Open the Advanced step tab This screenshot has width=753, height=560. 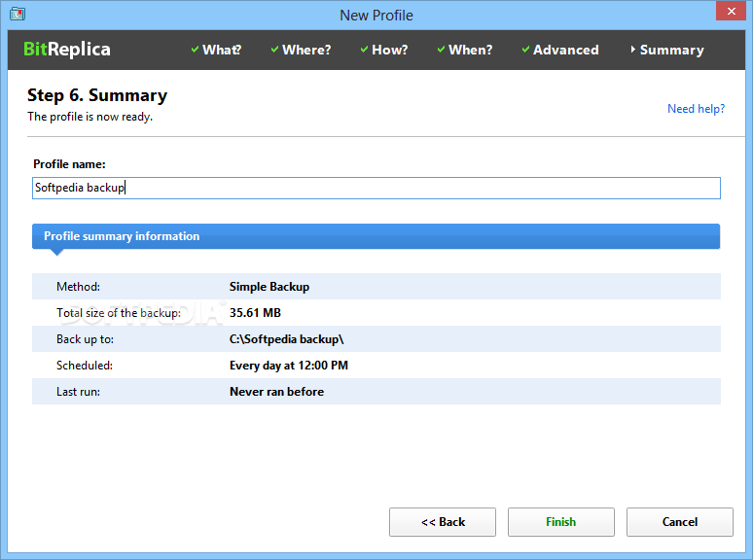click(560, 50)
